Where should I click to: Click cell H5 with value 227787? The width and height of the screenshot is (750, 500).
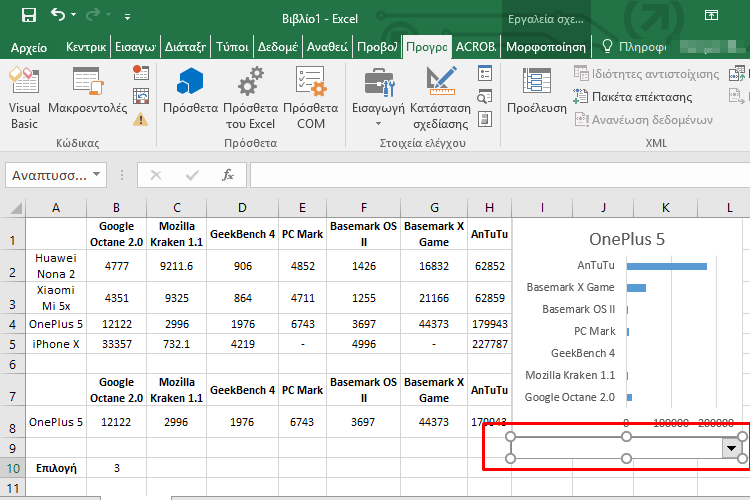489,344
